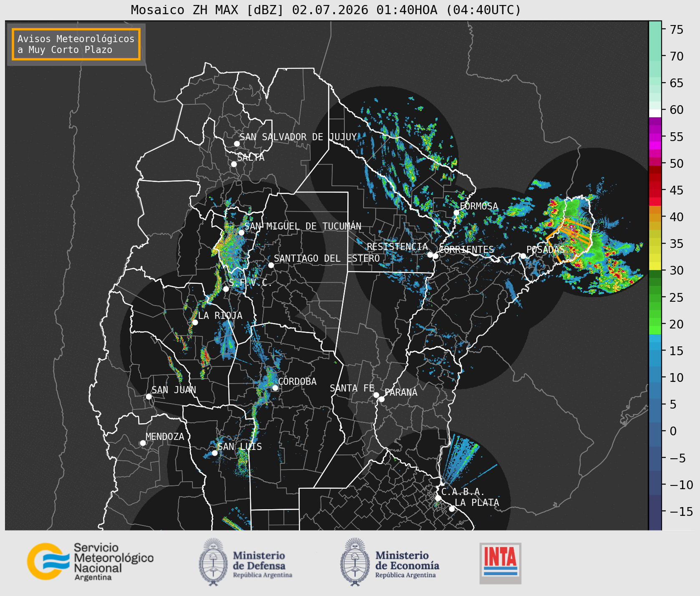Click the INTA logo

tap(500, 563)
